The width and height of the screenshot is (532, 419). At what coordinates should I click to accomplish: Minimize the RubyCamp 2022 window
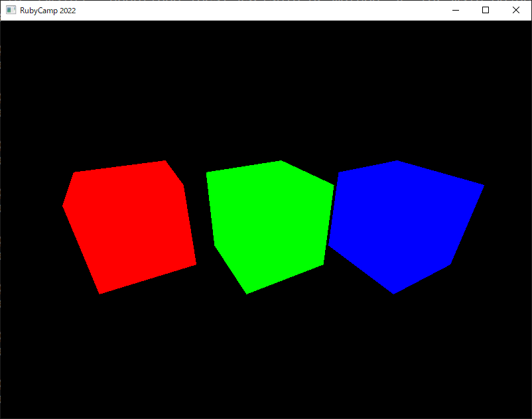pos(456,10)
